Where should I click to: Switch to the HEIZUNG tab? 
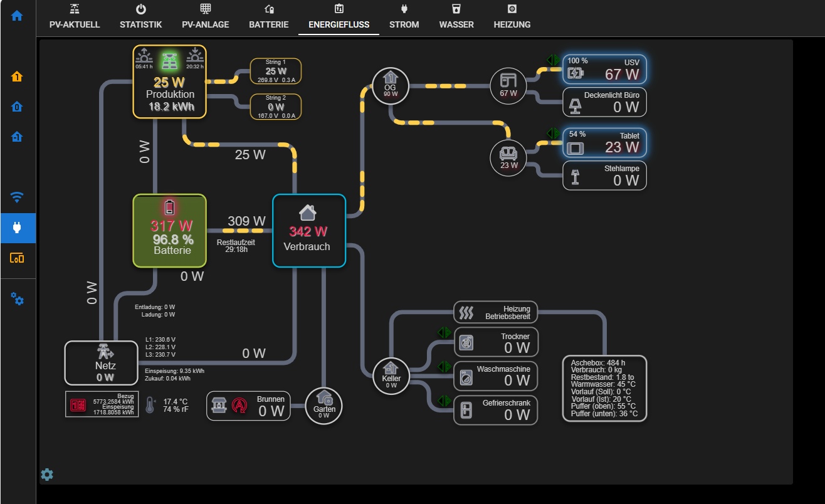tap(512, 17)
